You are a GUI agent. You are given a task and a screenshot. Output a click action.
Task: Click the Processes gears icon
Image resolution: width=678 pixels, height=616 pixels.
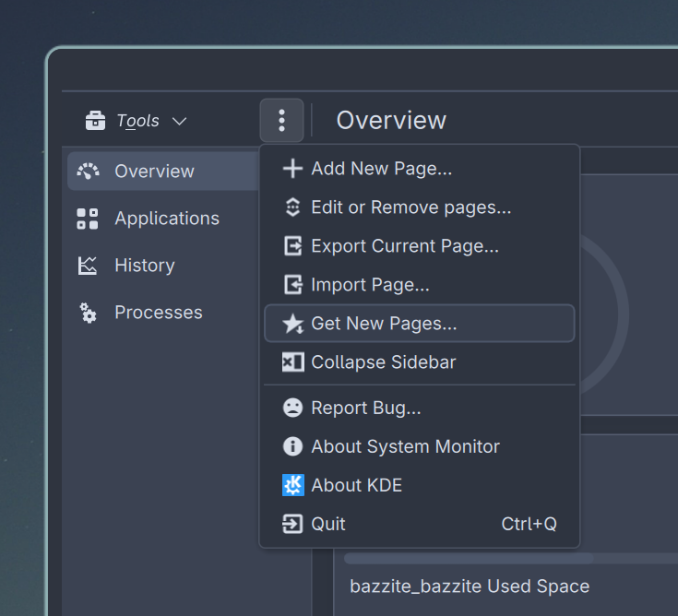pos(88,313)
